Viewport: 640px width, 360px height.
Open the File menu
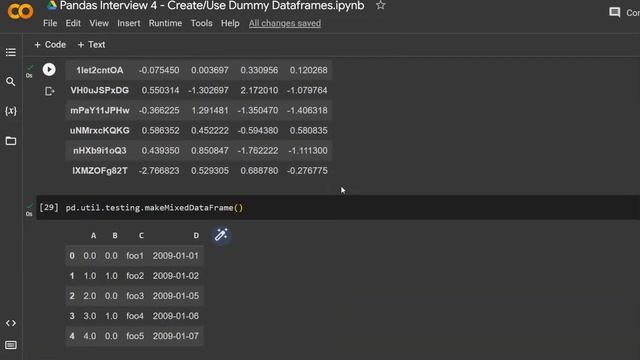point(50,23)
